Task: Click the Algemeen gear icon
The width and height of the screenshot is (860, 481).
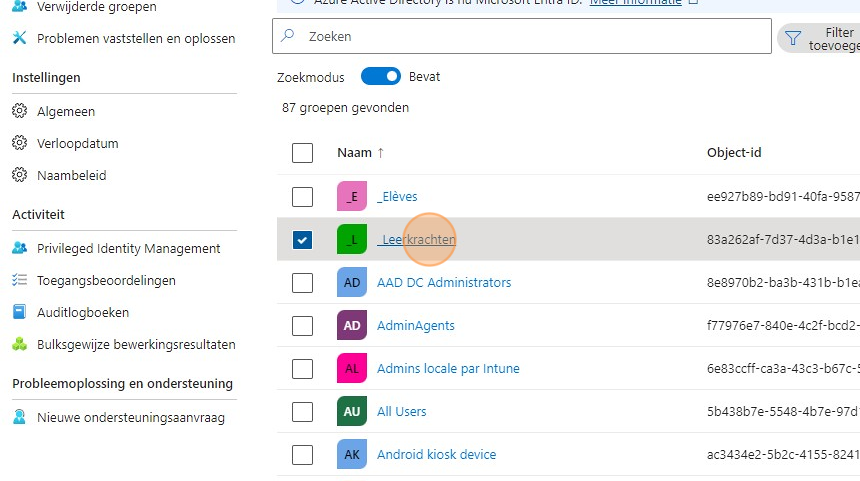Action: click(19, 112)
